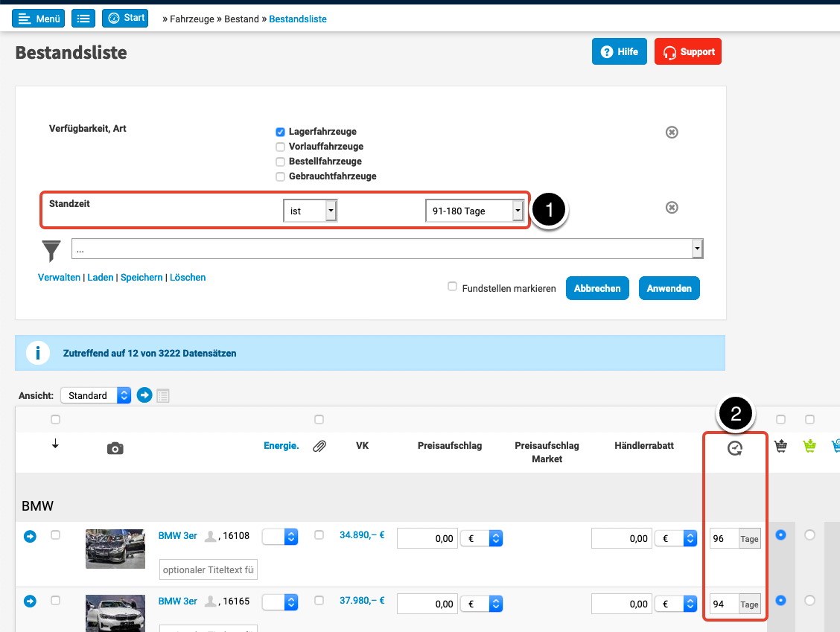The image size is (840, 632).
Task: Click the Standzeit clock column header icon
Action: click(735, 448)
